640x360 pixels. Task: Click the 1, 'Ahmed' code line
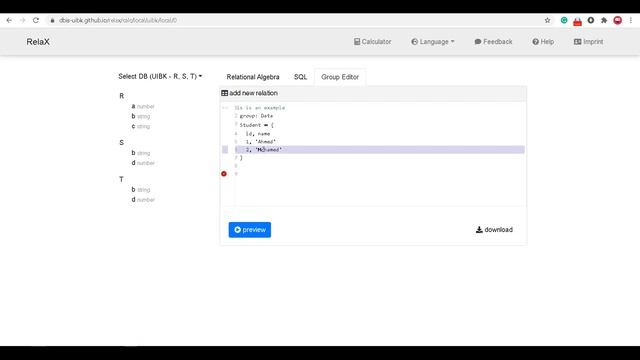coord(260,142)
